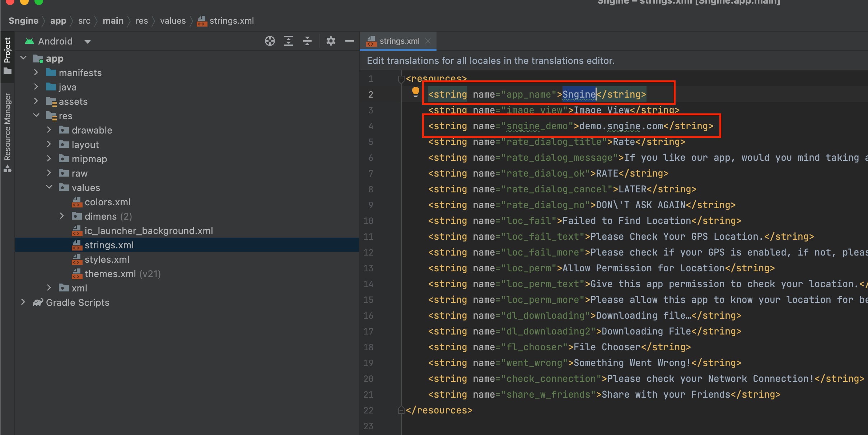Collapse the values folder

tap(49, 187)
